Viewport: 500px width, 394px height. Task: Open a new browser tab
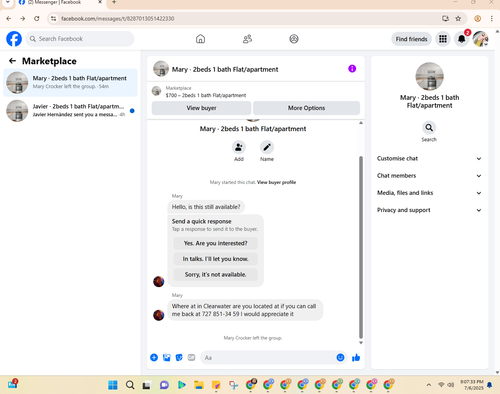point(114,2)
